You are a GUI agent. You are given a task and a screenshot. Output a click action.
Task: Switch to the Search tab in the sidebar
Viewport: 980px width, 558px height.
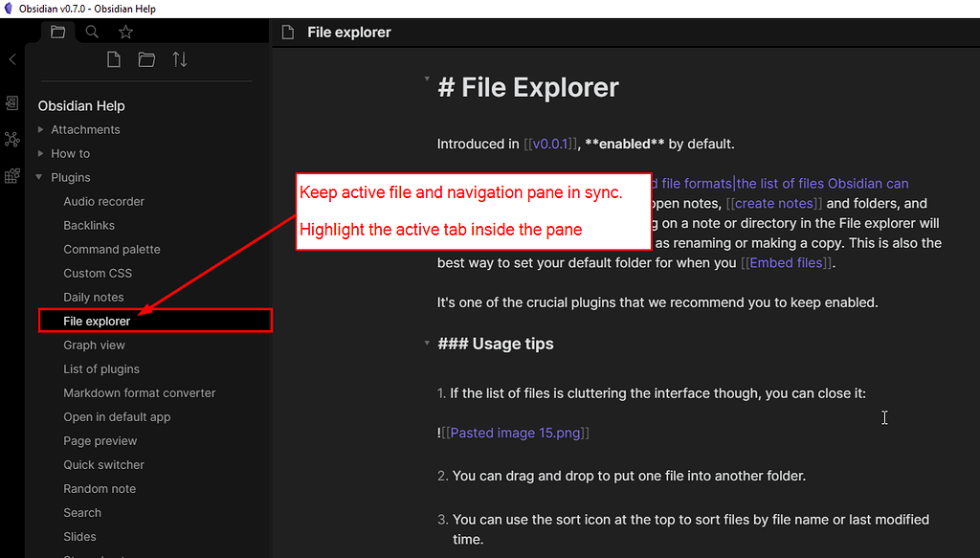click(91, 32)
